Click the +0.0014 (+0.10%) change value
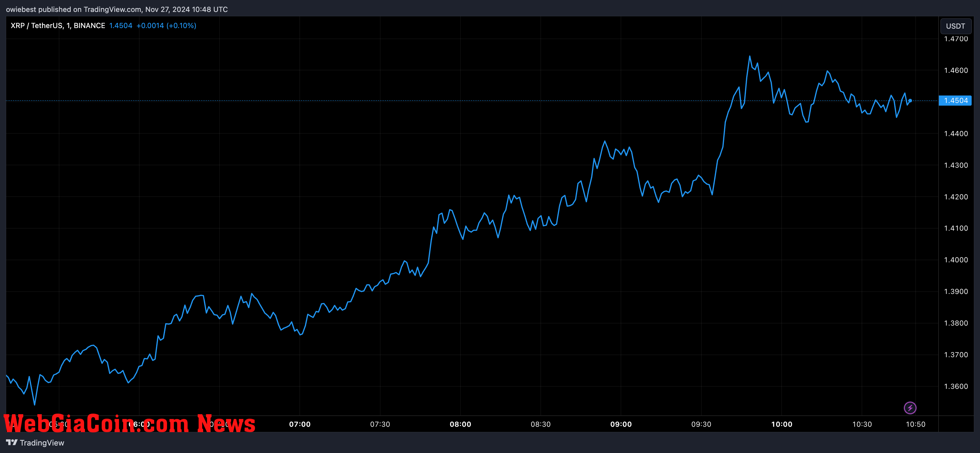 (166, 25)
